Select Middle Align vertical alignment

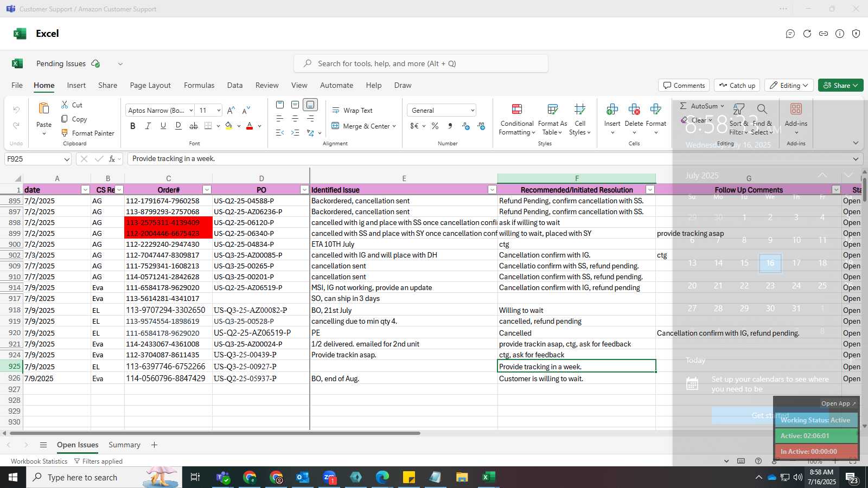click(295, 105)
